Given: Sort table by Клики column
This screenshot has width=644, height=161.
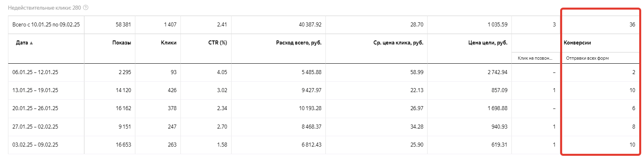Looking at the screenshot, I should (168, 42).
